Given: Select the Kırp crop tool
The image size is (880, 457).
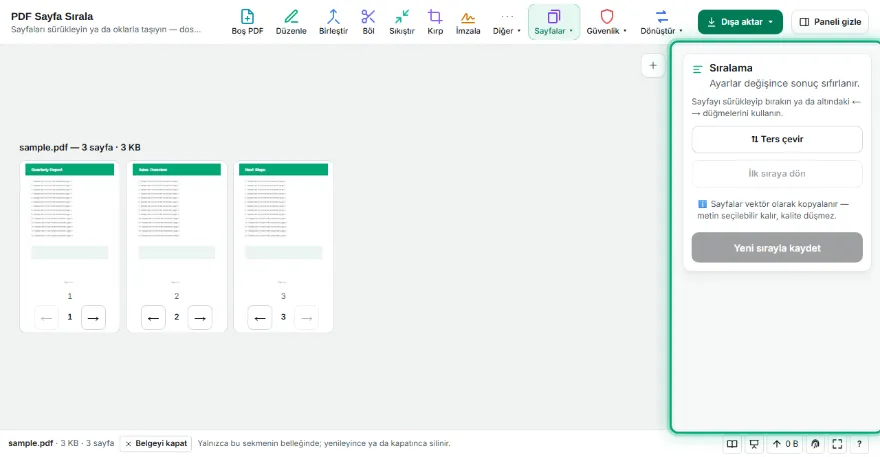Looking at the screenshot, I should click(x=435, y=22).
